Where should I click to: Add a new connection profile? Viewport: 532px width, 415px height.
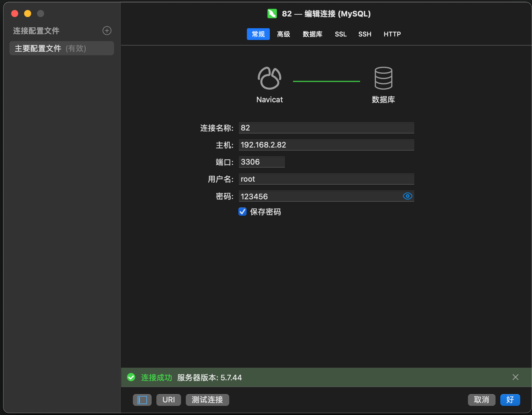click(107, 31)
